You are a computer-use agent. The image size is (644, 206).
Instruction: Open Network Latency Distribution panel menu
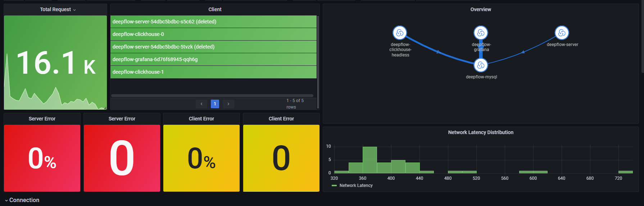[x=481, y=132]
